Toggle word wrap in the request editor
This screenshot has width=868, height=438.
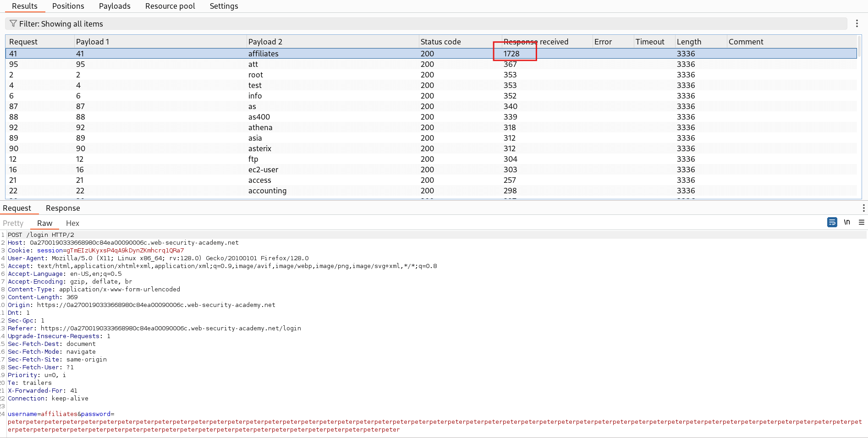click(832, 222)
